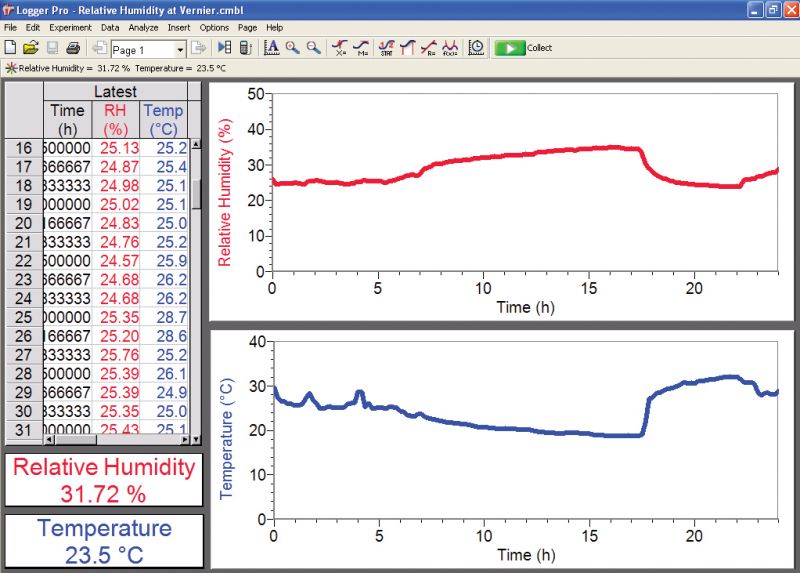The width and height of the screenshot is (800, 573).
Task: Restore the Logger Pro window
Action: click(x=773, y=10)
